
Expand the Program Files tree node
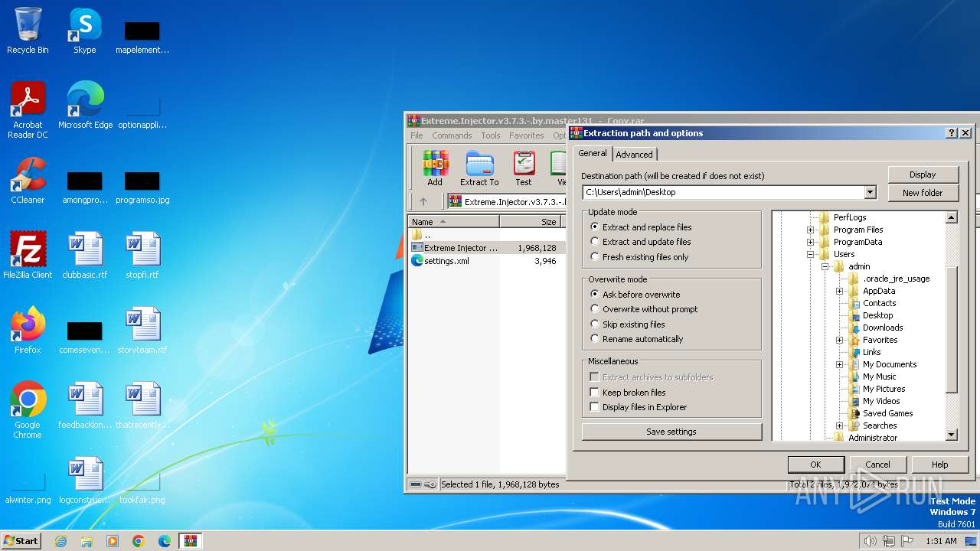[x=810, y=230]
